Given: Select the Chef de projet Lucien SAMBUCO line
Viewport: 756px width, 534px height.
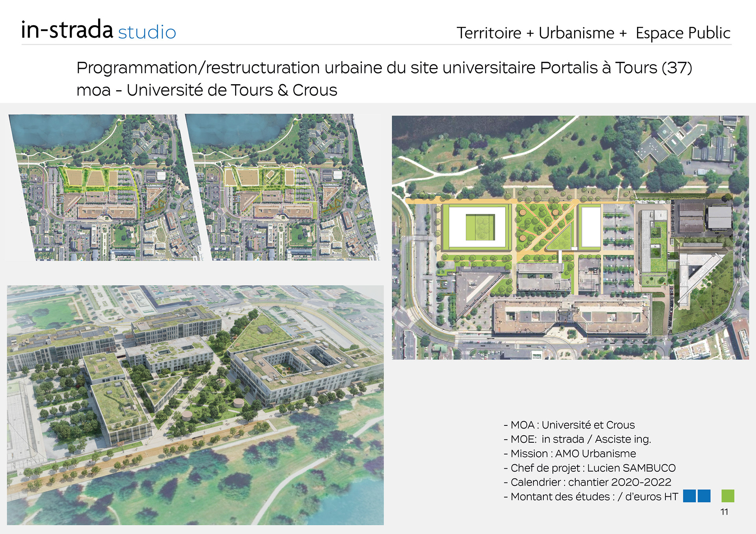Looking at the screenshot, I should coord(589,468).
